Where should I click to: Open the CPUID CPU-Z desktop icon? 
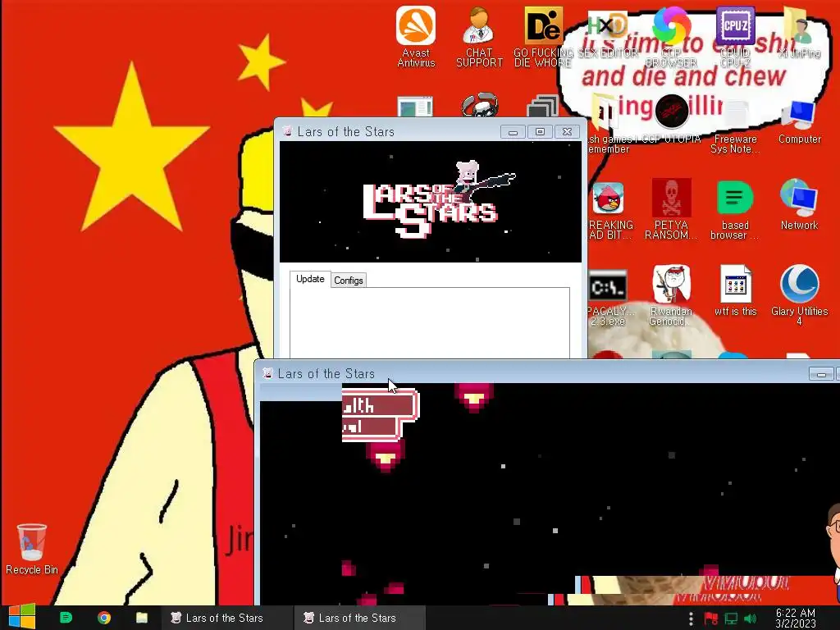(735, 36)
